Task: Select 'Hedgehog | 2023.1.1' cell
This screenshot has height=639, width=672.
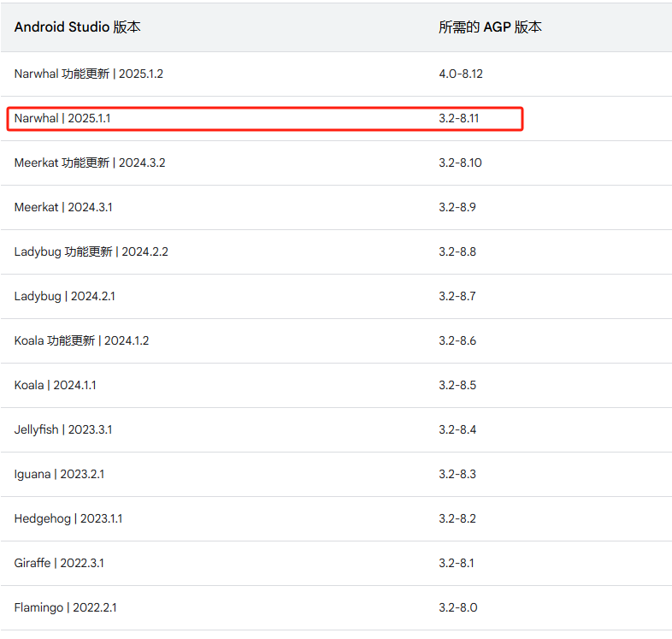Action: point(68,519)
